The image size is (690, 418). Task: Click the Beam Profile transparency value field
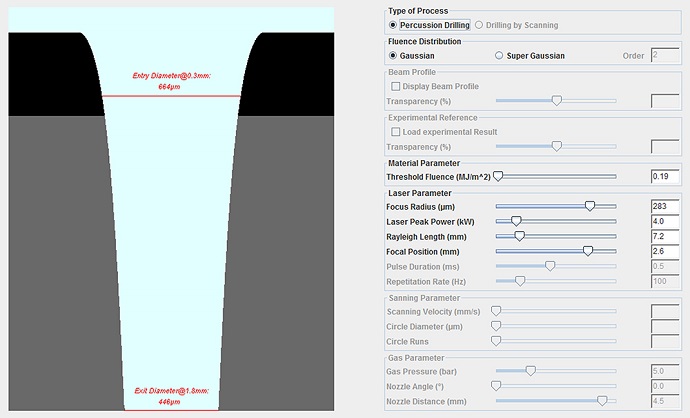[665, 101]
